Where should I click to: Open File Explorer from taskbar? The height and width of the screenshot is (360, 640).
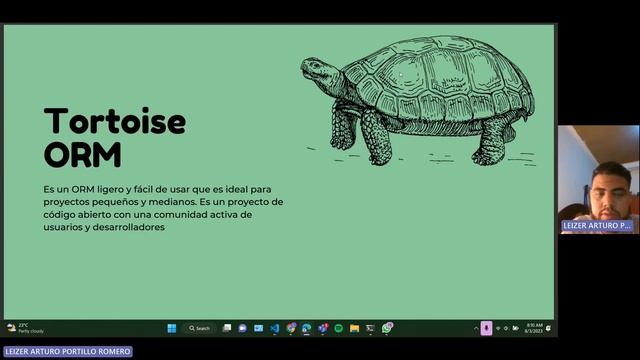click(354, 328)
